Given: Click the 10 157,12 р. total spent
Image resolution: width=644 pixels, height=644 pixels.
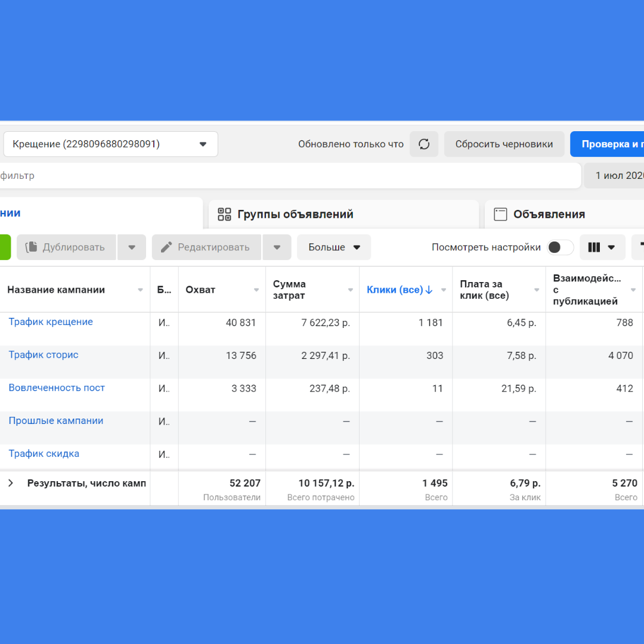Looking at the screenshot, I should pyautogui.click(x=326, y=484).
